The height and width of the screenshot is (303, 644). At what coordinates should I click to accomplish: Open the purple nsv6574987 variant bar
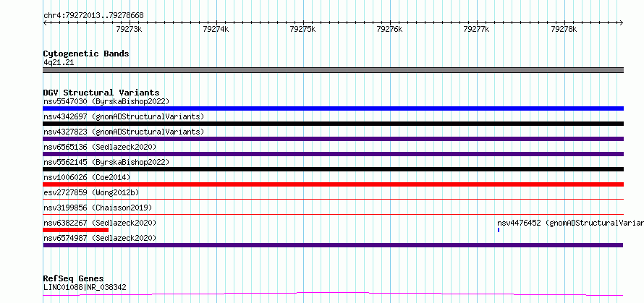(x=333, y=245)
